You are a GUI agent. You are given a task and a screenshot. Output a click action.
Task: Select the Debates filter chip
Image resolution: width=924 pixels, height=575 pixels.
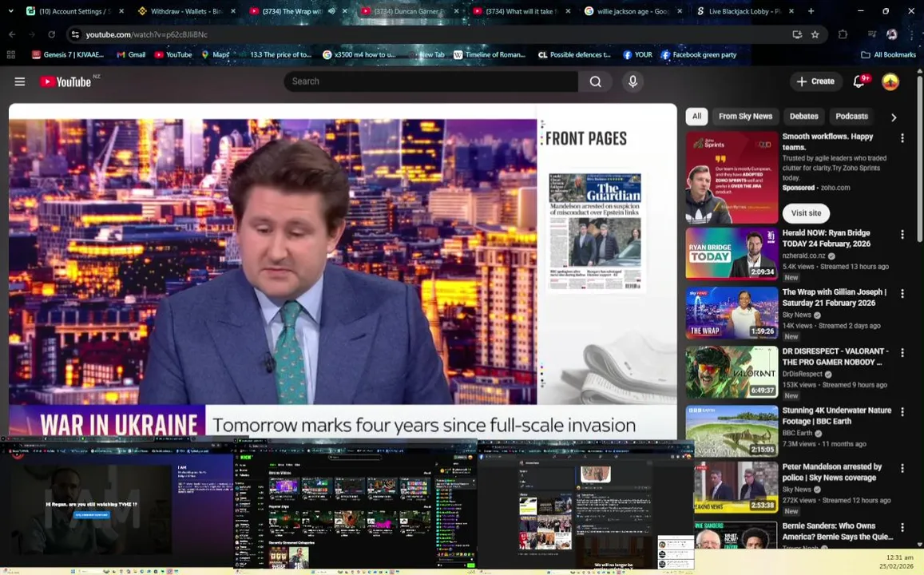[x=803, y=117]
